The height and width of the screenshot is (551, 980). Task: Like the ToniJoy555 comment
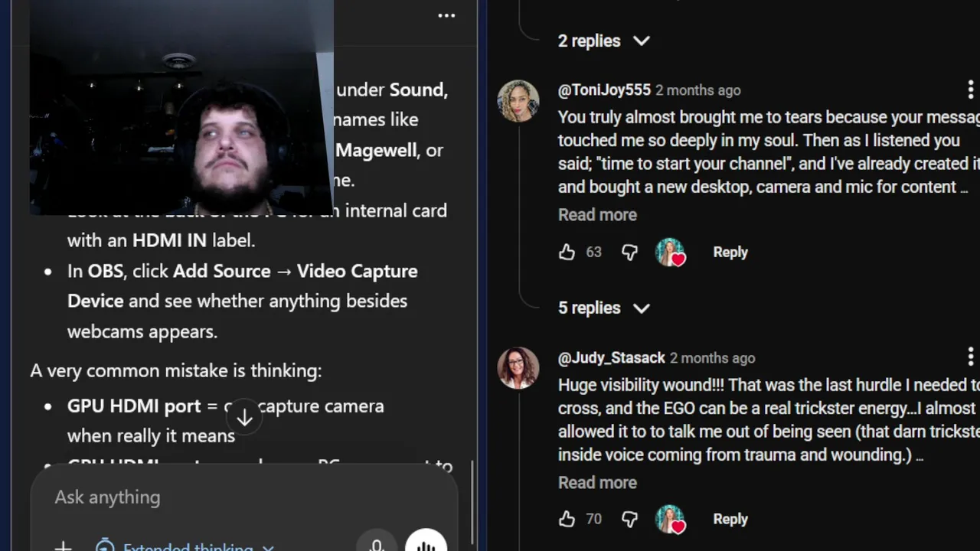coord(567,252)
